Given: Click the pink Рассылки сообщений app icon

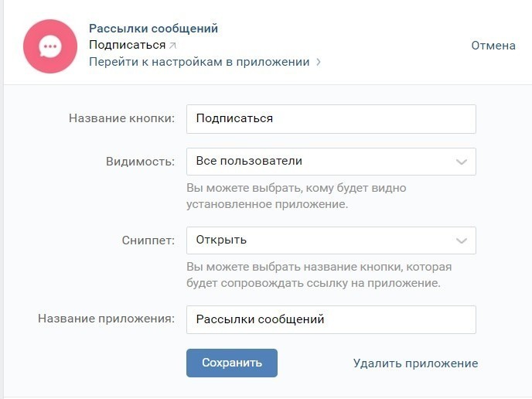Looking at the screenshot, I should pos(50,46).
